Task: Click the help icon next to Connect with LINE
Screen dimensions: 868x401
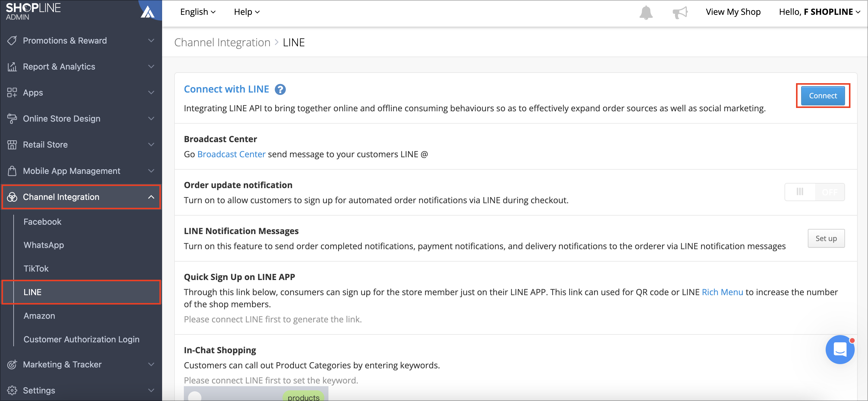Action: click(x=280, y=89)
